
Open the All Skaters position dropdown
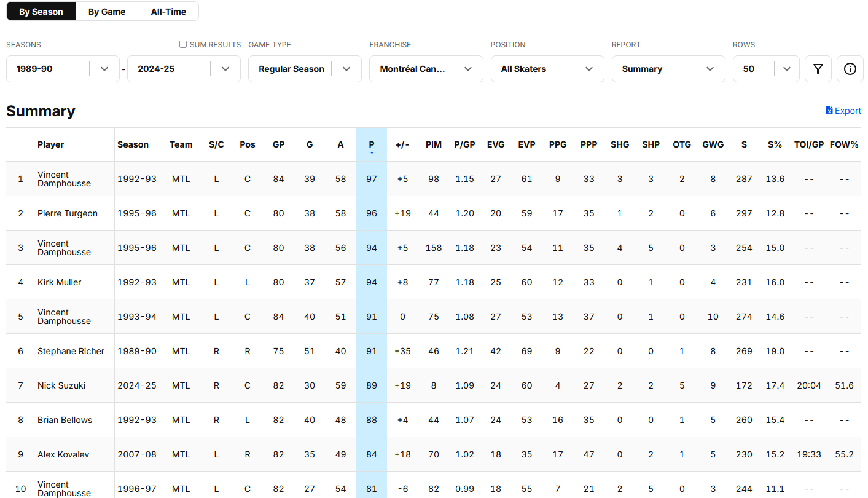[x=547, y=69]
